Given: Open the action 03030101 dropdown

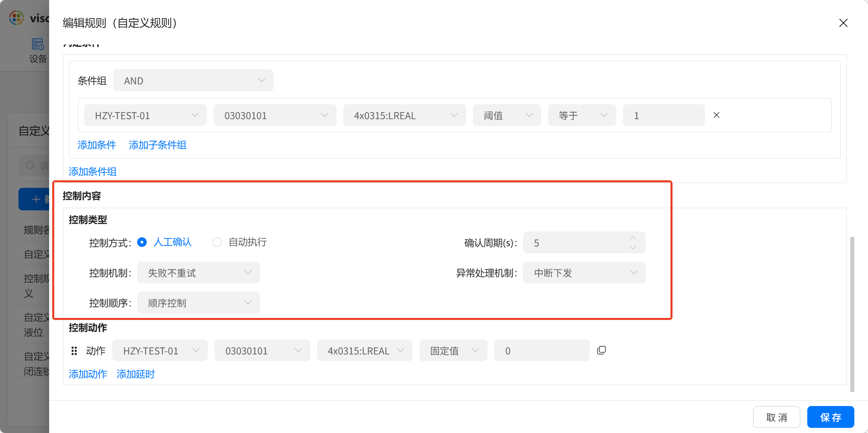Looking at the screenshot, I should (262, 350).
